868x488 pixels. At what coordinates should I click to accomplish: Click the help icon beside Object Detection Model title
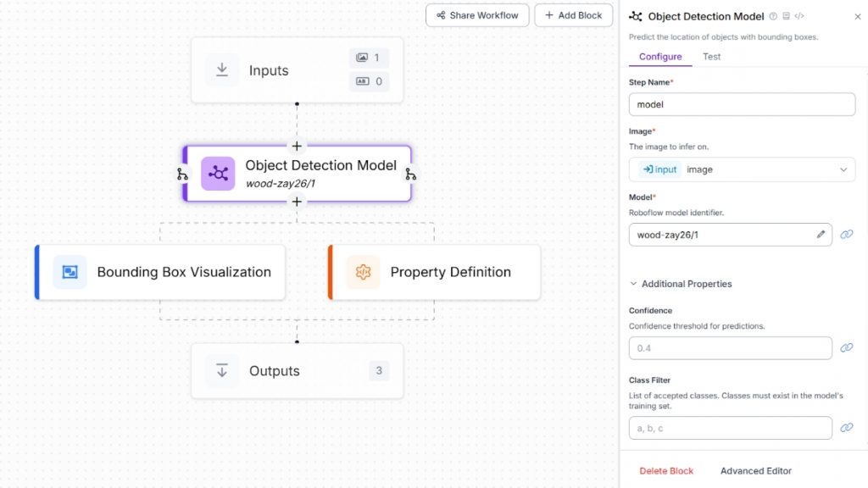click(773, 16)
